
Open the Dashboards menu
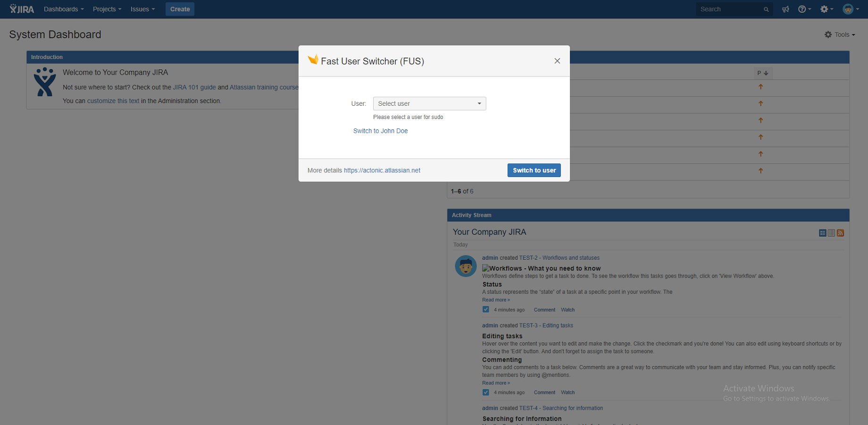pos(64,9)
